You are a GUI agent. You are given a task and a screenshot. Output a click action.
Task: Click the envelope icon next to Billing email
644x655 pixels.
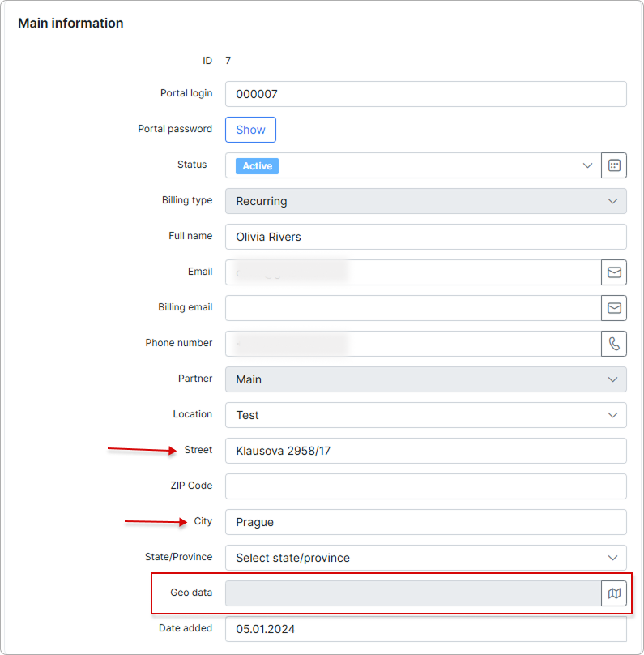click(614, 308)
